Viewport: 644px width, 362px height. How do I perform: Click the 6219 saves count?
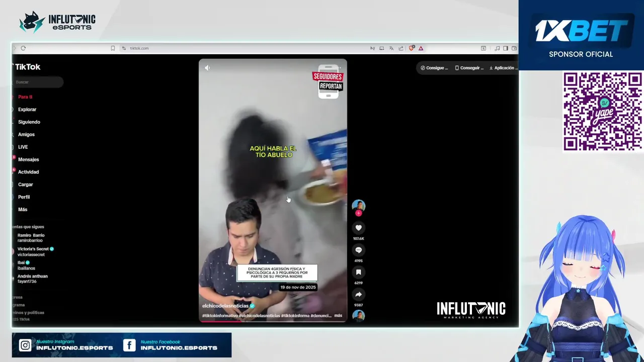tap(358, 283)
